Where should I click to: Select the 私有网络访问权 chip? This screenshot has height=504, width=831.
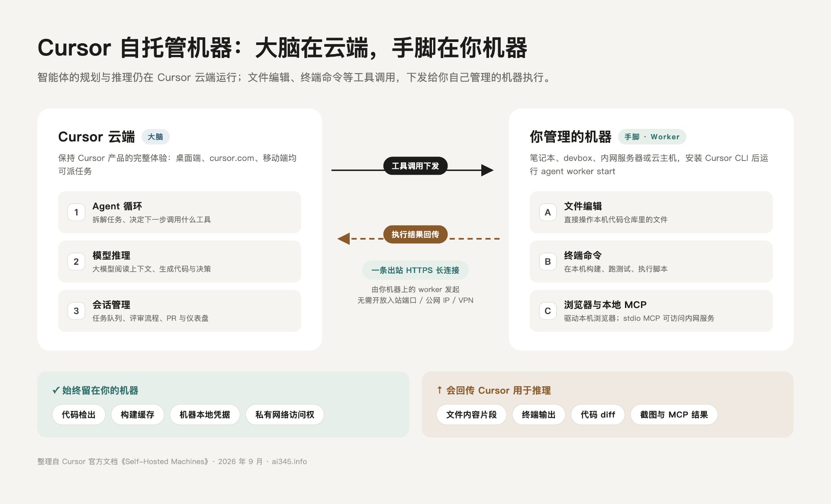point(285,414)
